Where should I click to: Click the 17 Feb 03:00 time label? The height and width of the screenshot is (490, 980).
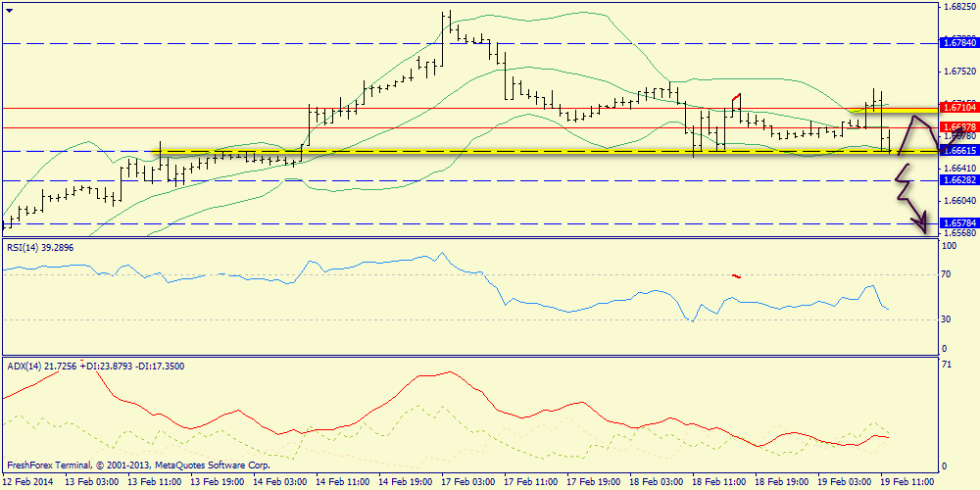466,482
